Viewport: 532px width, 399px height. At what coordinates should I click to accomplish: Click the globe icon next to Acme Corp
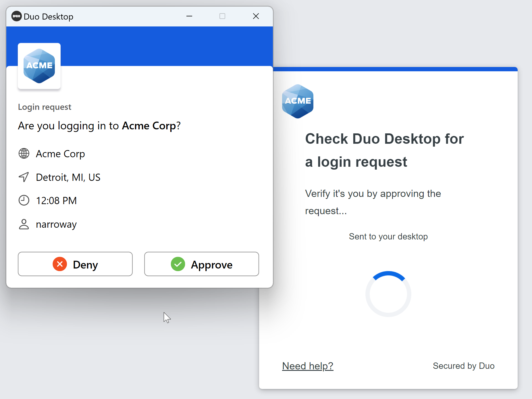point(24,154)
